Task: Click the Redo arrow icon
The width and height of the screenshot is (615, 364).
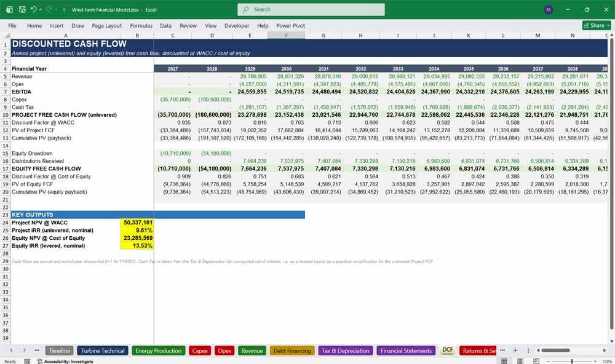Action: [49, 9]
